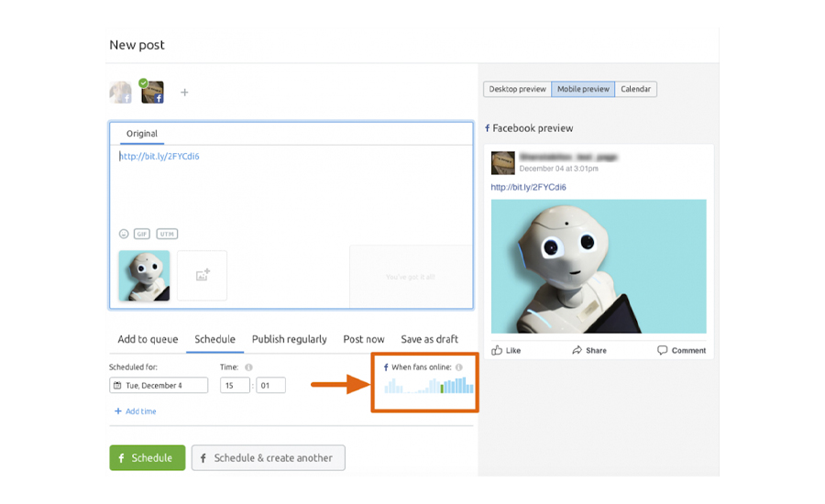The height and width of the screenshot is (504, 825).
Task: Click info icon beside When fans online
Action: (459, 367)
